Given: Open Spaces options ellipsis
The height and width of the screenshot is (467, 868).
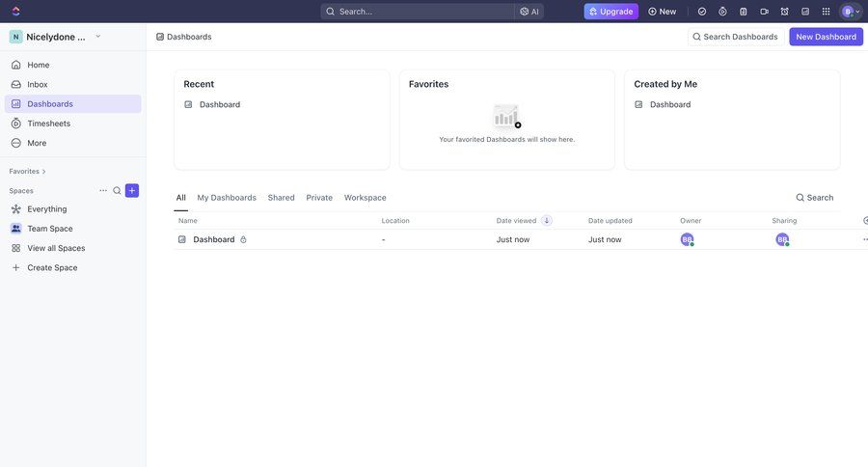Looking at the screenshot, I should 103,191.
